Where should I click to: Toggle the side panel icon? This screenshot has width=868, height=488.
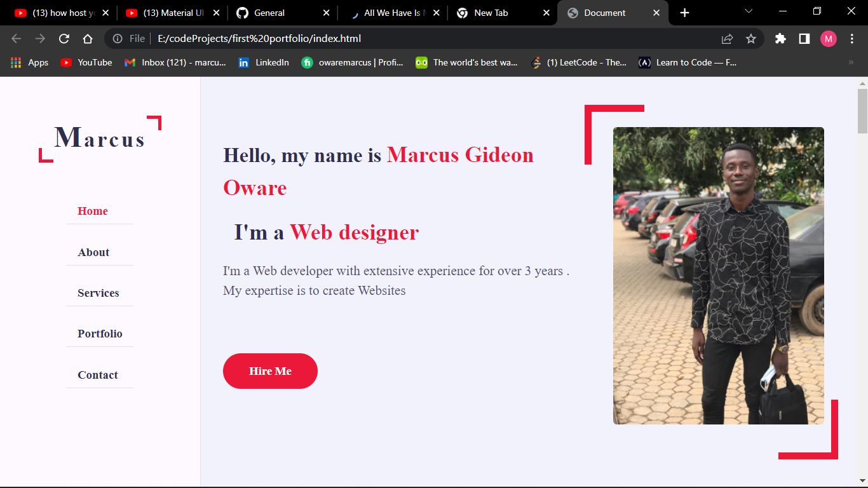pos(804,38)
